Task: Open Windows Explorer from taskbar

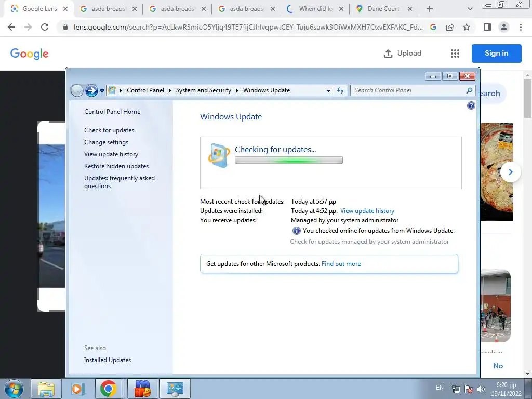Action: click(x=46, y=389)
